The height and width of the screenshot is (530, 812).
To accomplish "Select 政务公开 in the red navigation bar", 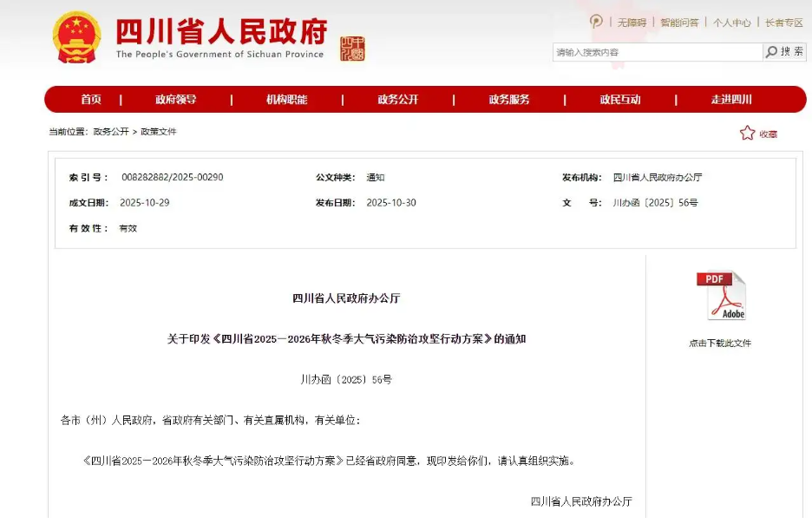I will point(398,100).
